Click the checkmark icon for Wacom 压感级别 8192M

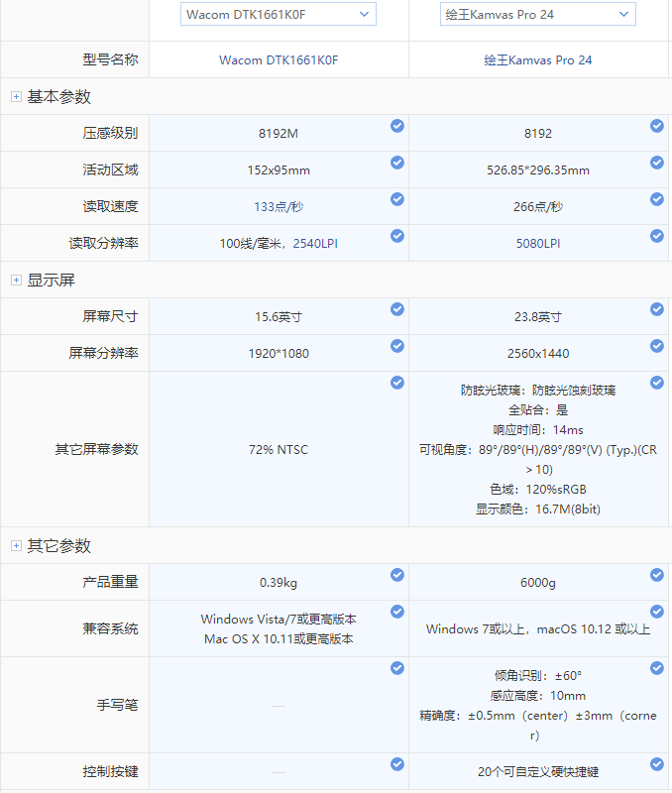tap(397, 126)
